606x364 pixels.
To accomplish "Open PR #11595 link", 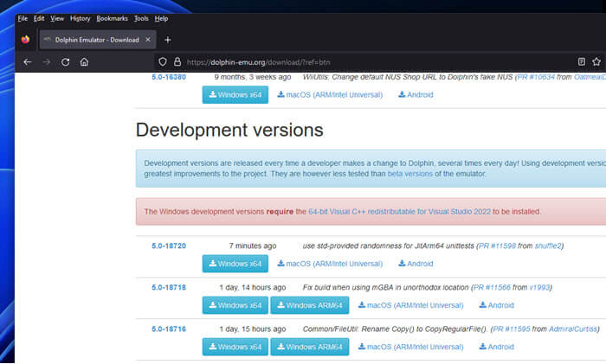I will pos(512,329).
